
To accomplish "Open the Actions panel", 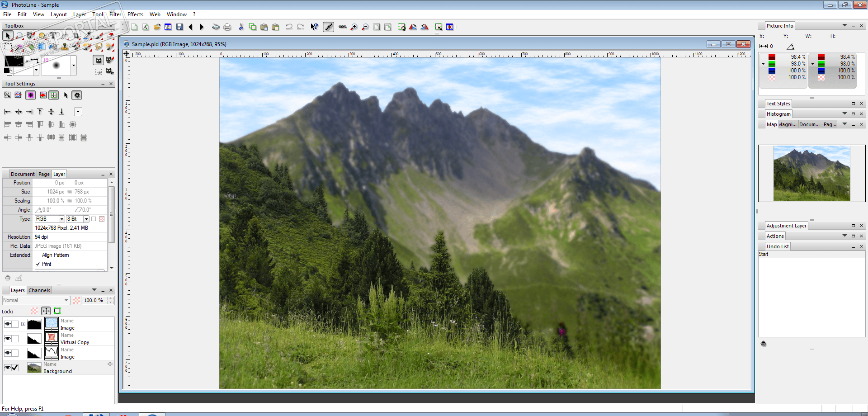I will click(775, 236).
